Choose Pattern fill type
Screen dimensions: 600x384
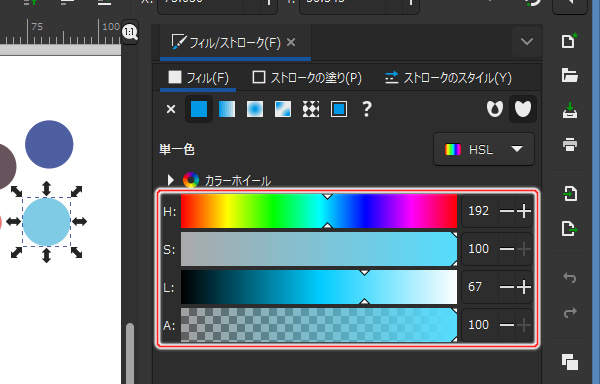311,109
